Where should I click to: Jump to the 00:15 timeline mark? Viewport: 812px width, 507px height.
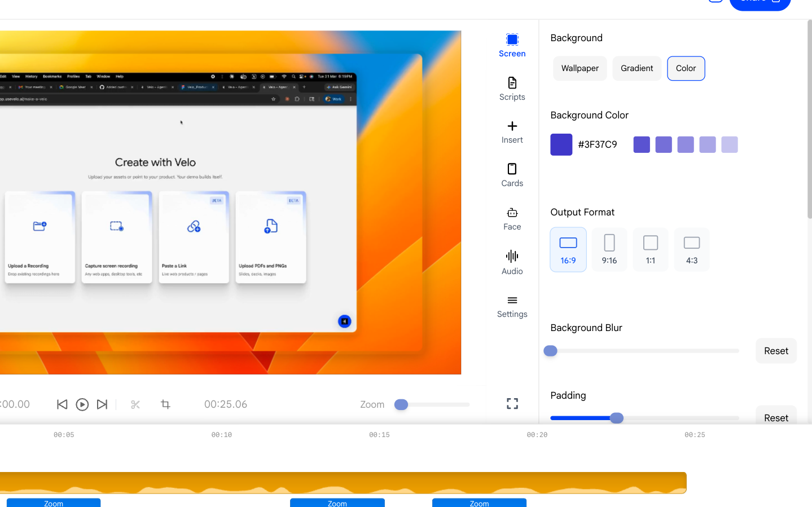point(379,435)
